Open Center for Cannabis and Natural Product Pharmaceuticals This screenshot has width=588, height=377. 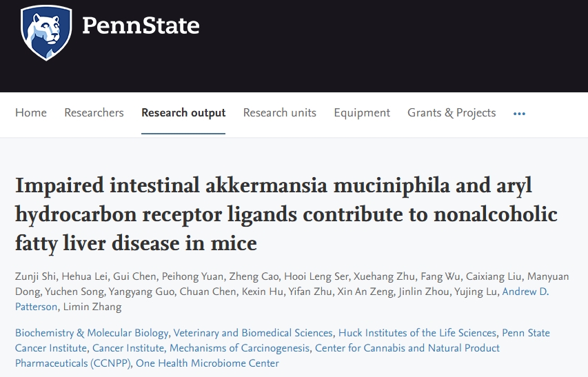coord(407,348)
